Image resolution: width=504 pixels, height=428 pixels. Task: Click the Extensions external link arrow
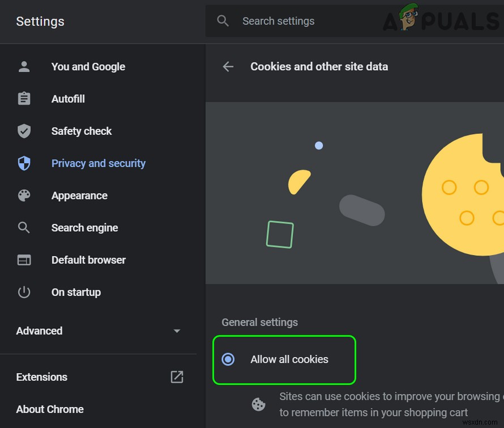177,377
